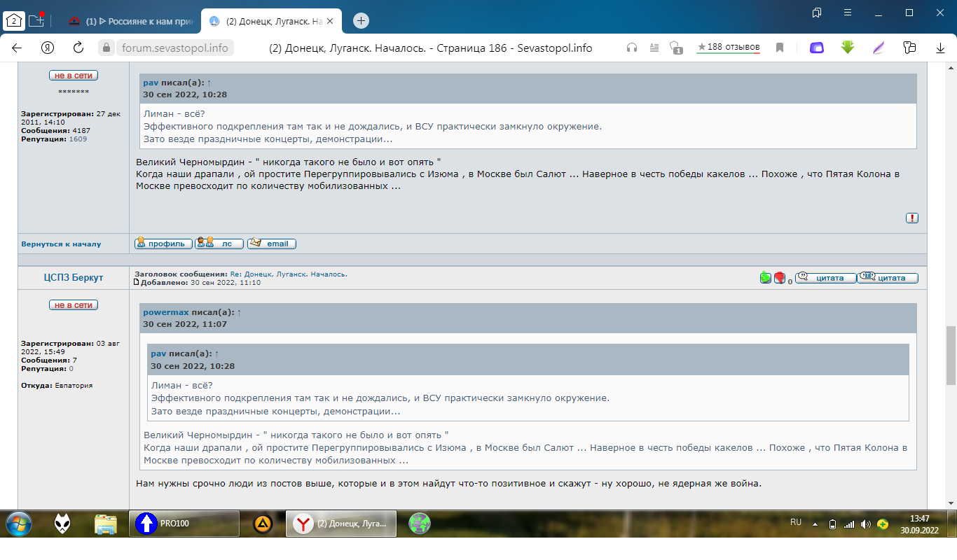Click the page title "Донецк, Луганск. Началось. - Страница 186"
The height and width of the screenshot is (560, 957).
pyautogui.click(x=430, y=48)
